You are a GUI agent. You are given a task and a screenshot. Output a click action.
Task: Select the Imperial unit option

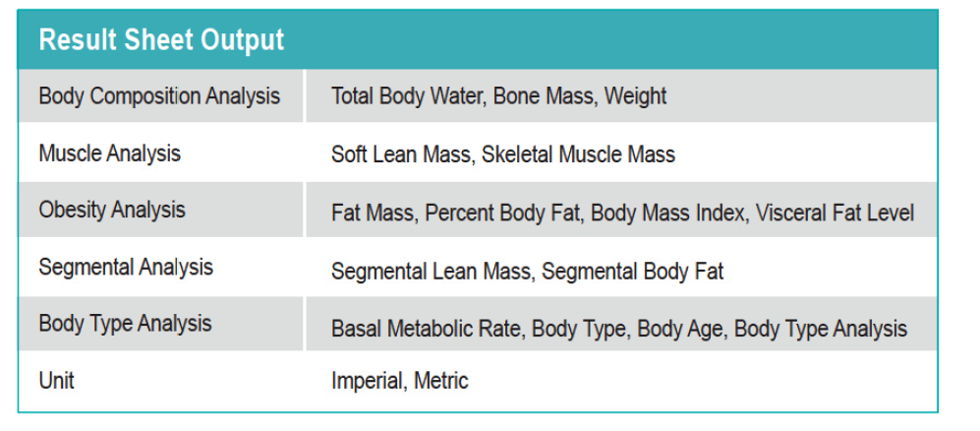(367, 381)
